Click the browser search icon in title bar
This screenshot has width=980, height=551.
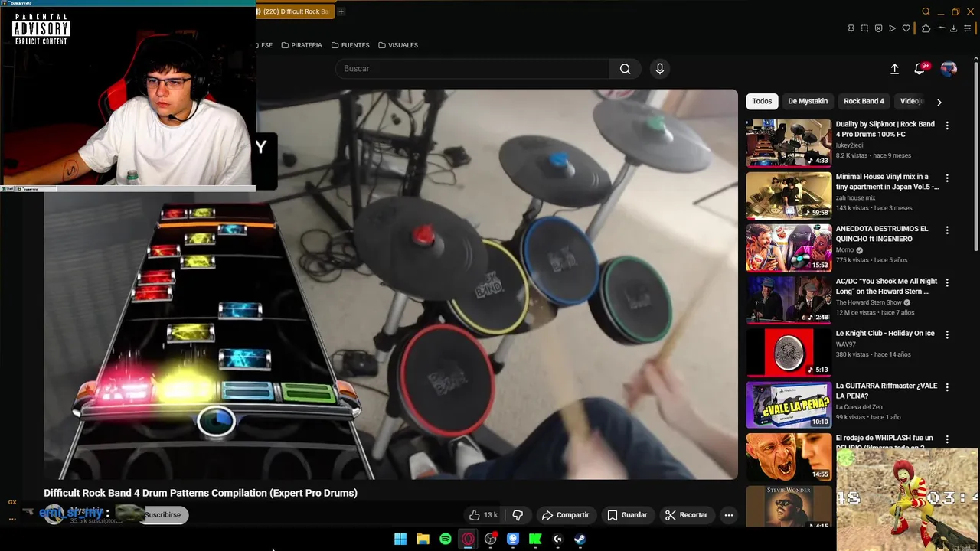pos(926,11)
